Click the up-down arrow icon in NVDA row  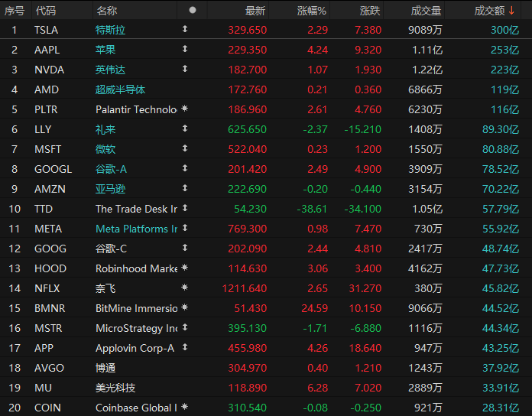click(x=184, y=69)
